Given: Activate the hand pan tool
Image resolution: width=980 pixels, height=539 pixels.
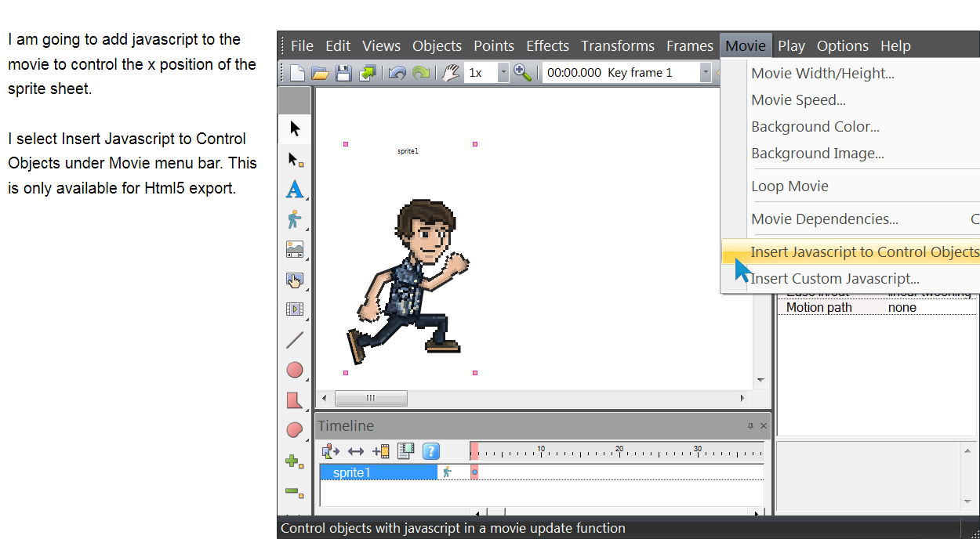Looking at the screenshot, I should [450, 73].
